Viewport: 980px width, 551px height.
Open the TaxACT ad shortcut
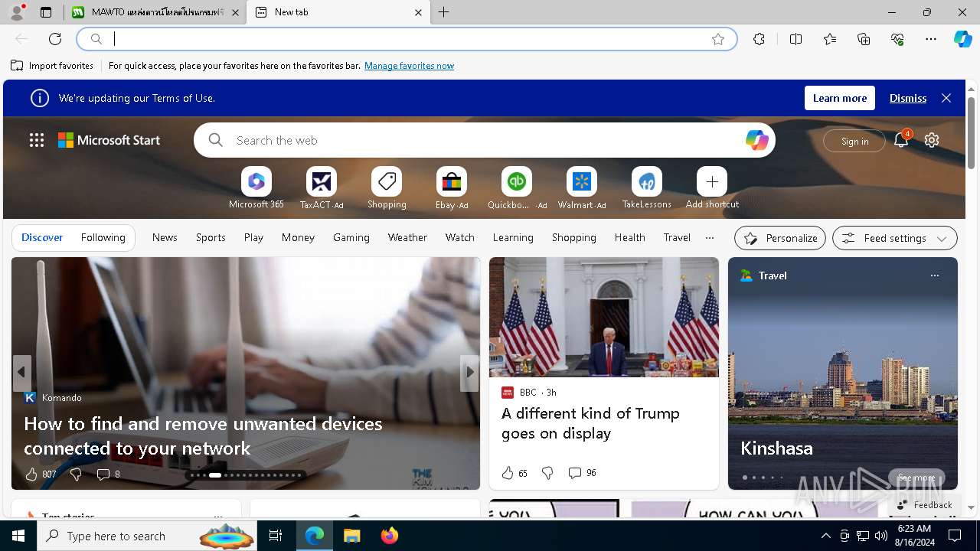pyautogui.click(x=322, y=188)
